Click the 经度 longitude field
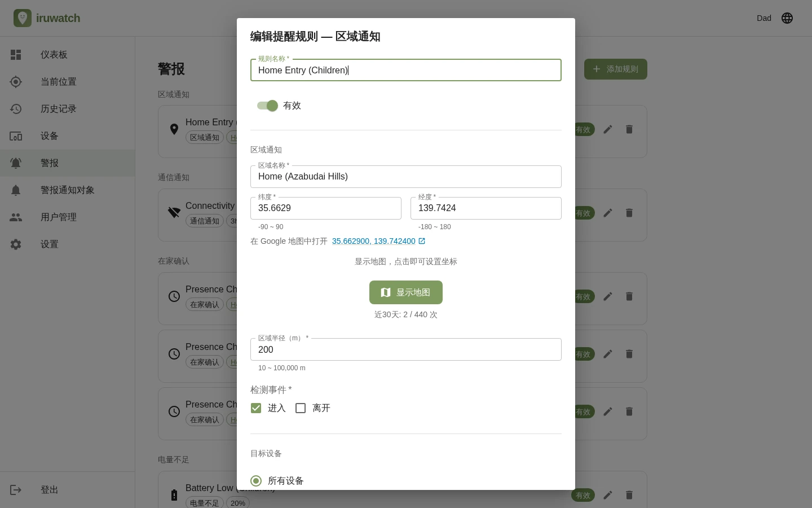 coord(486,208)
